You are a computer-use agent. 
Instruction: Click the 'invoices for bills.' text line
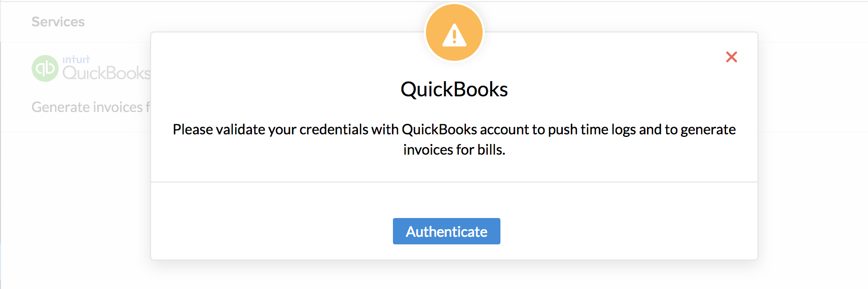pos(454,150)
